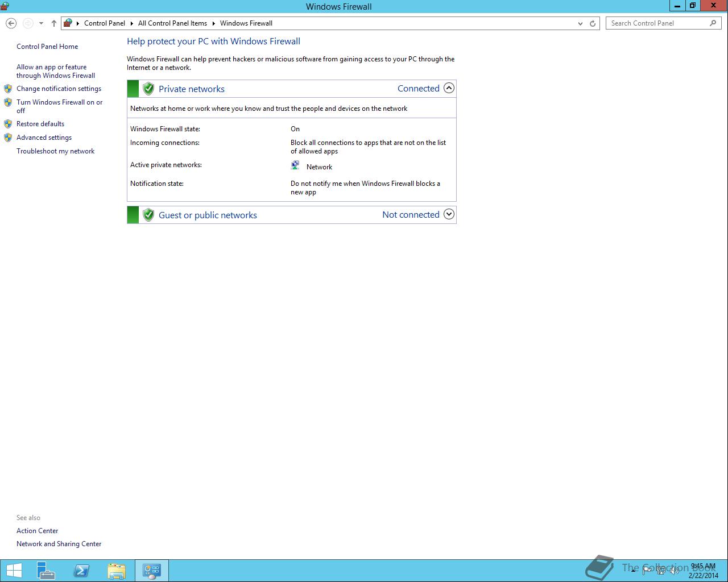Click shield icon beside Restore defaults
This screenshot has height=582, width=728.
coord(8,124)
